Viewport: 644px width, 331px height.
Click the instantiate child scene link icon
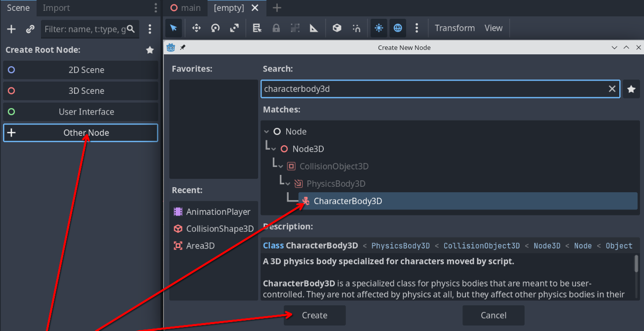coord(30,29)
